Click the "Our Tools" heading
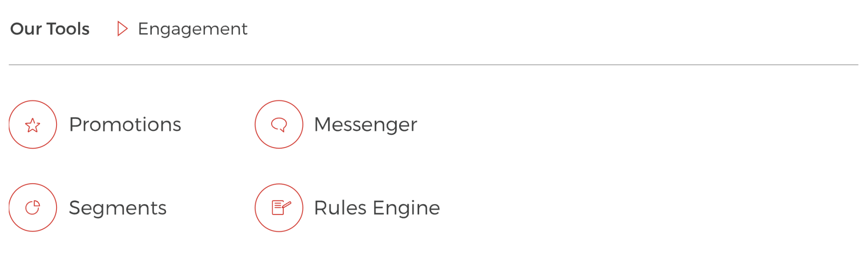Screen dimensions: 868x261 (50, 29)
